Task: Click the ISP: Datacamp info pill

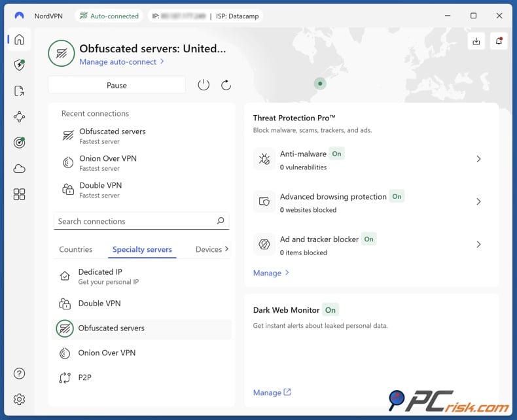Action: (238, 16)
